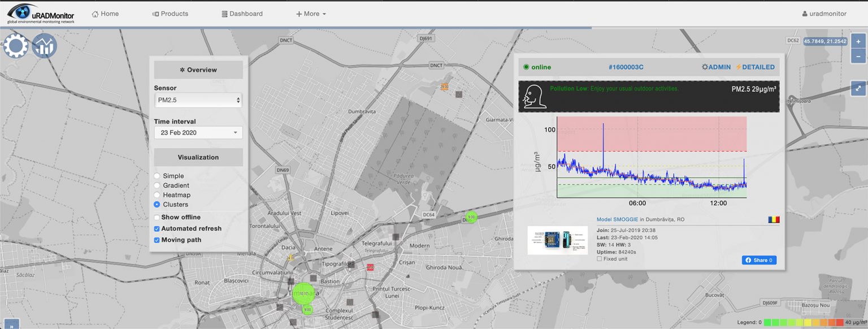Click the statistics chart icon below the gear
Image resolution: width=868 pixels, height=329 pixels.
pyautogui.click(x=44, y=45)
